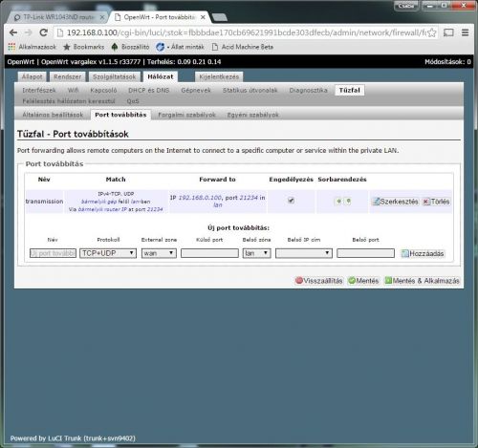This screenshot has height=448, width=478.
Task: Open the Diagnosztika submenu
Action: tap(308, 90)
